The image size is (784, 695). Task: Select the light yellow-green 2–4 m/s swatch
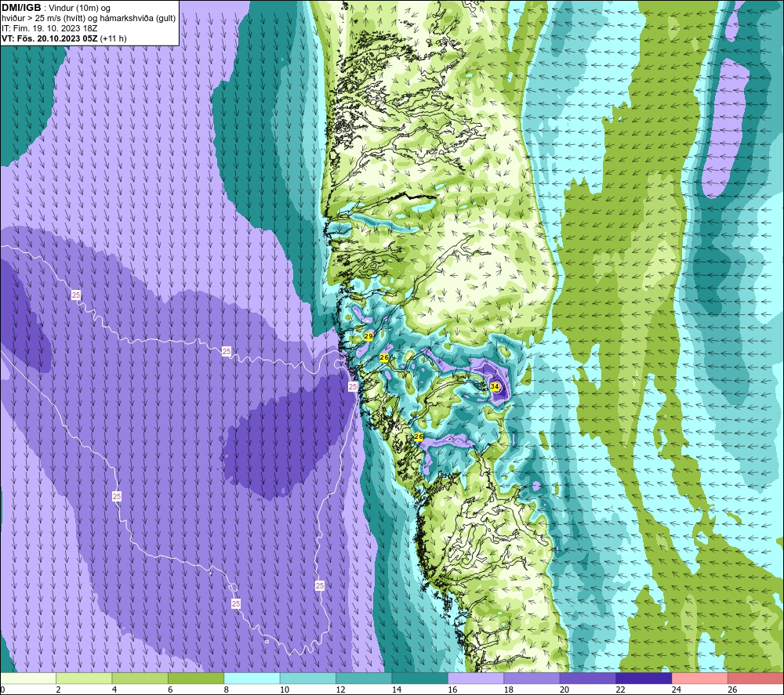coord(84,678)
